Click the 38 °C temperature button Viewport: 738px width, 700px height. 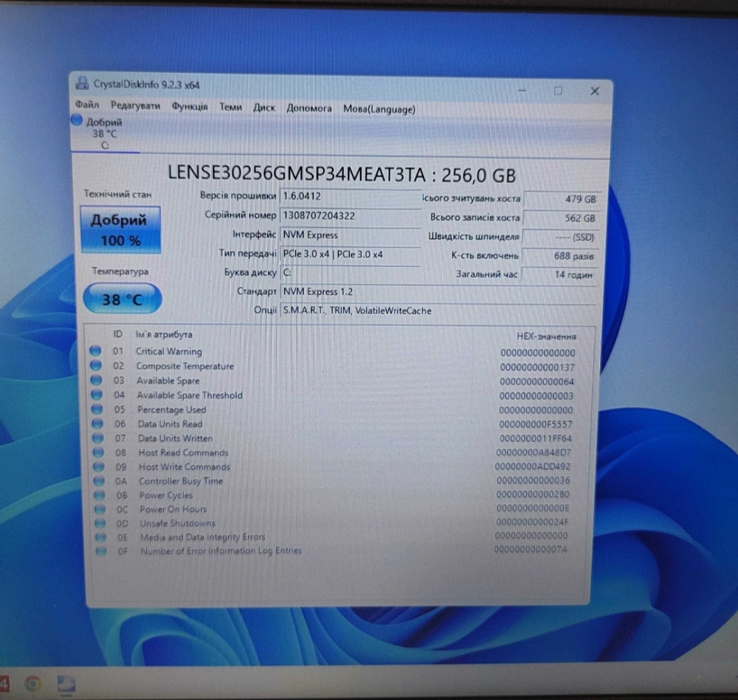tap(123, 298)
